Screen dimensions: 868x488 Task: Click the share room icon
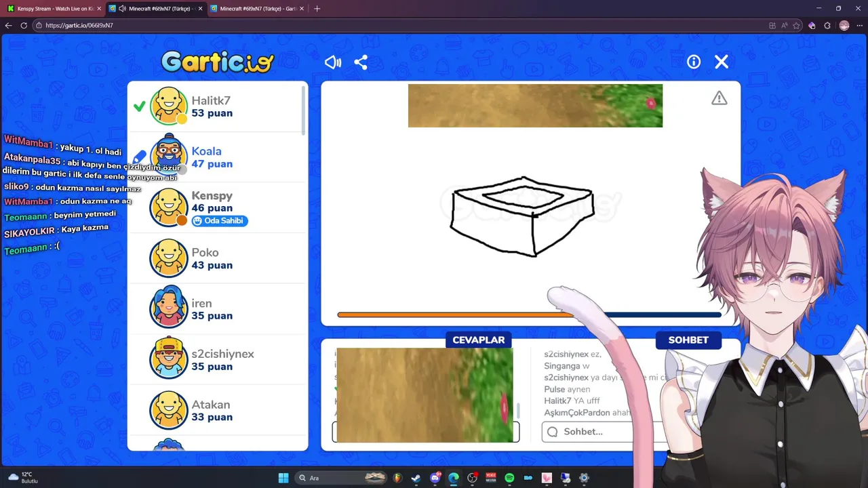[x=361, y=62]
